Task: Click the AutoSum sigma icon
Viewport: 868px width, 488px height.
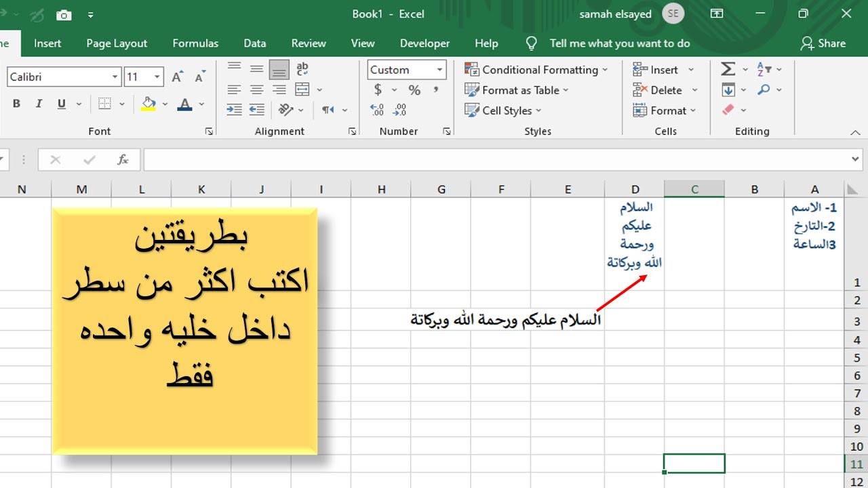Action: [728, 69]
